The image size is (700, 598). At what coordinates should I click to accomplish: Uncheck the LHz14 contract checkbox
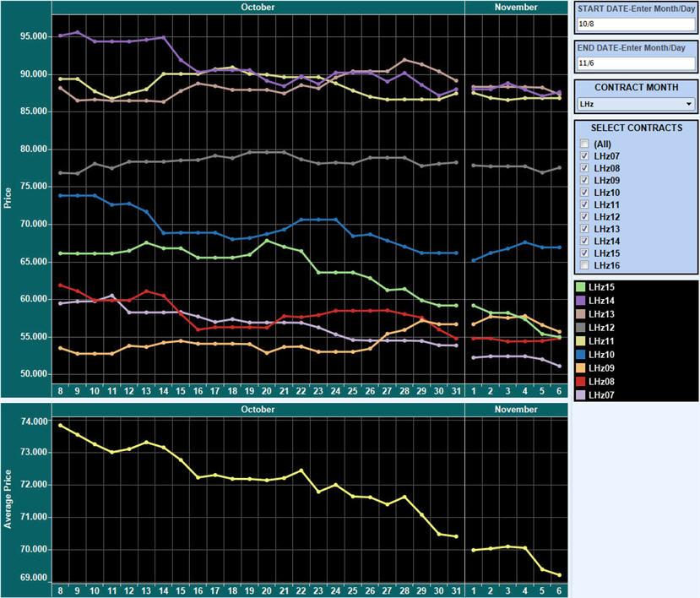point(584,242)
